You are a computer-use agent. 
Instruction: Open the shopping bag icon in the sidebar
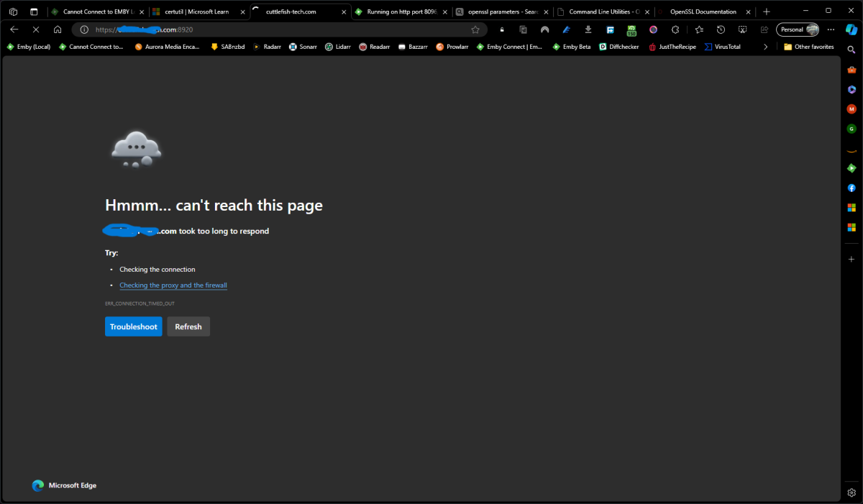click(851, 70)
